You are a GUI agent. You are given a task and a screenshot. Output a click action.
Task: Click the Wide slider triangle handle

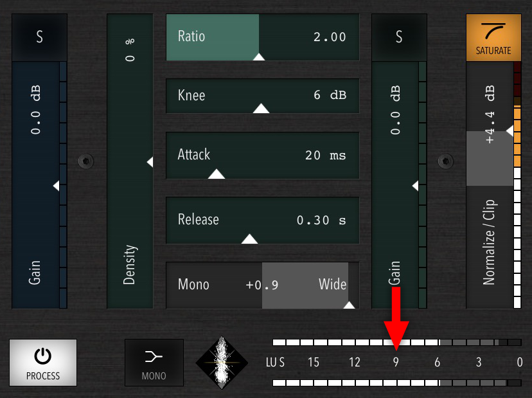(349, 305)
